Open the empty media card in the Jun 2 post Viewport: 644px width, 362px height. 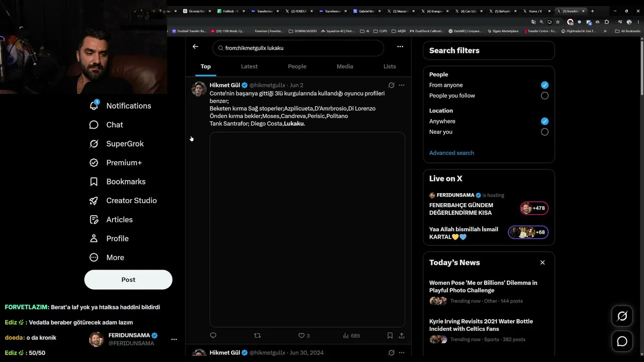point(307,229)
